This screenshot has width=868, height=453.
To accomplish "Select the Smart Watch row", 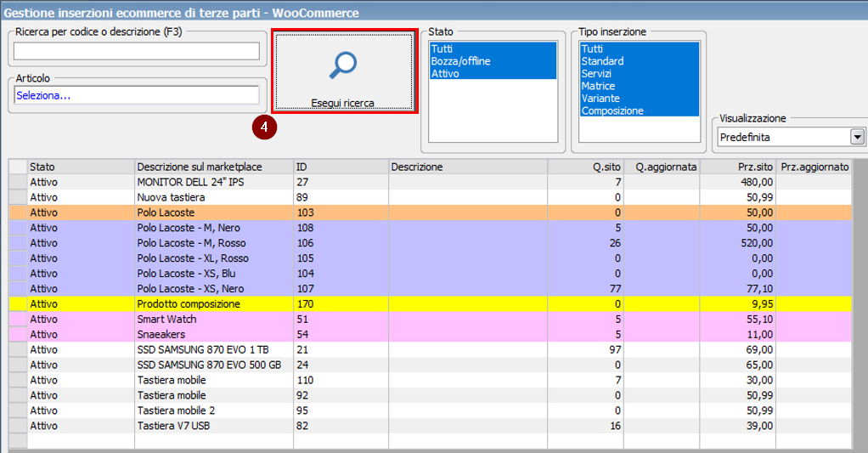I will click(x=430, y=319).
